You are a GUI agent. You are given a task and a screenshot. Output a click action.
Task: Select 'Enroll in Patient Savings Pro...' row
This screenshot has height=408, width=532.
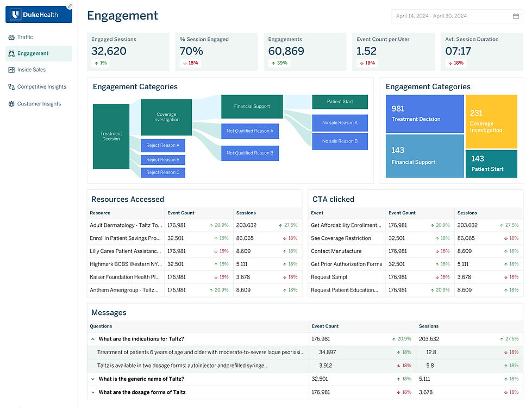[195, 238]
